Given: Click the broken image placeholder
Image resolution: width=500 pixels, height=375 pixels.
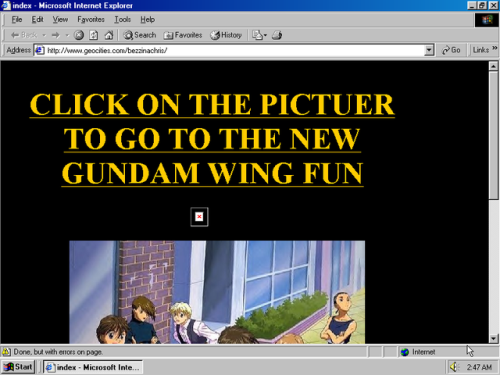Looking at the screenshot, I should [199, 217].
